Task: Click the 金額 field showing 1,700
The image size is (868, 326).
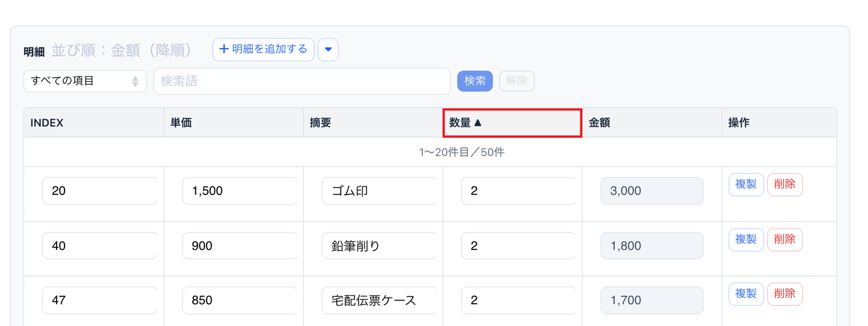Action: [x=652, y=300]
